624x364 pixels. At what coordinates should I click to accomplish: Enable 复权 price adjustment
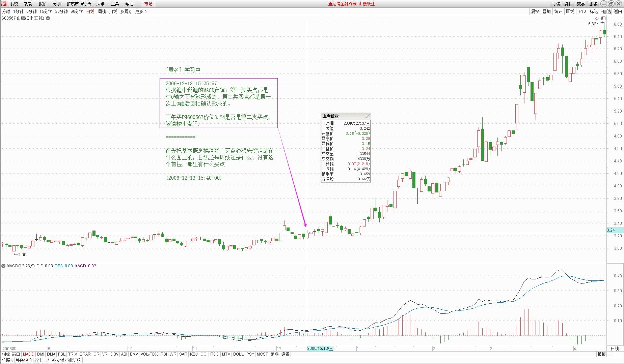pyautogui.click(x=534, y=11)
